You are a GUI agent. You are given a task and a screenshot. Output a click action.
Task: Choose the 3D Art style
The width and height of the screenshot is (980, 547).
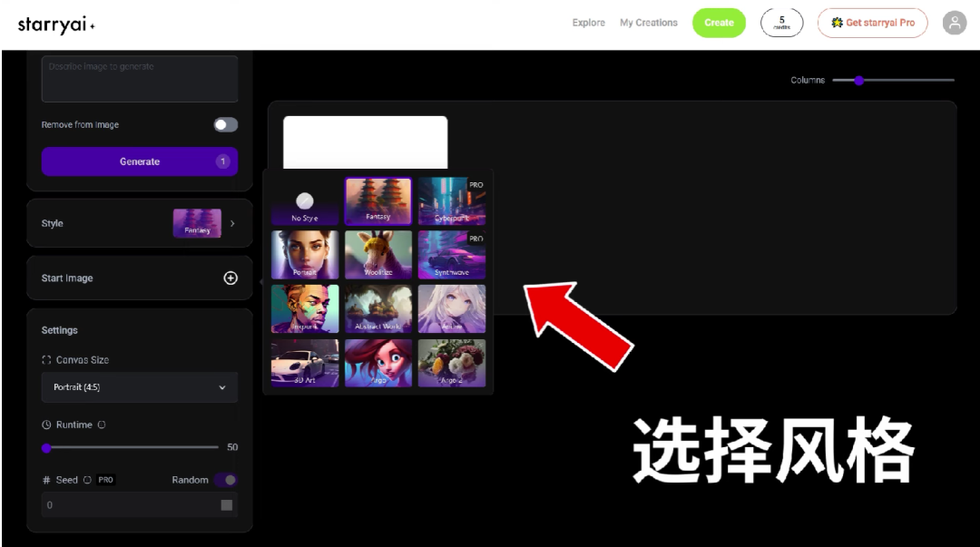click(x=304, y=362)
